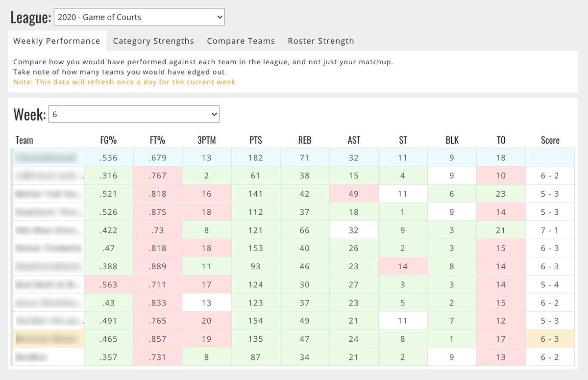Viewport: 588px width, 380px height.
Task: Click the AST column header
Action: tap(353, 140)
